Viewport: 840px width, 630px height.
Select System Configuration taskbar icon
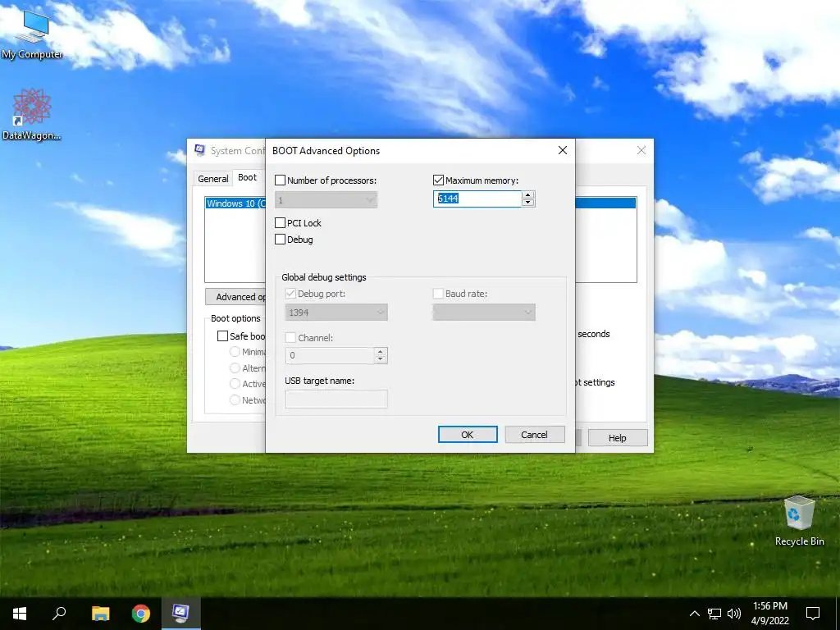tap(181, 614)
